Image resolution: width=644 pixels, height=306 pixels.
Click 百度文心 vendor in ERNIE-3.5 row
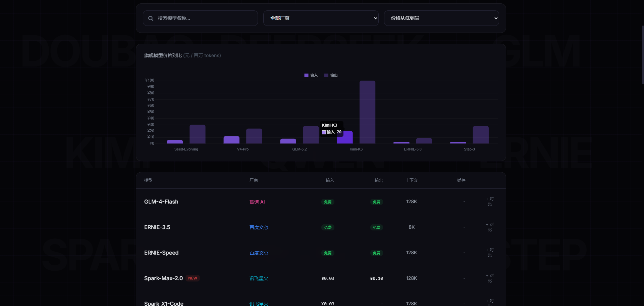[x=259, y=227]
